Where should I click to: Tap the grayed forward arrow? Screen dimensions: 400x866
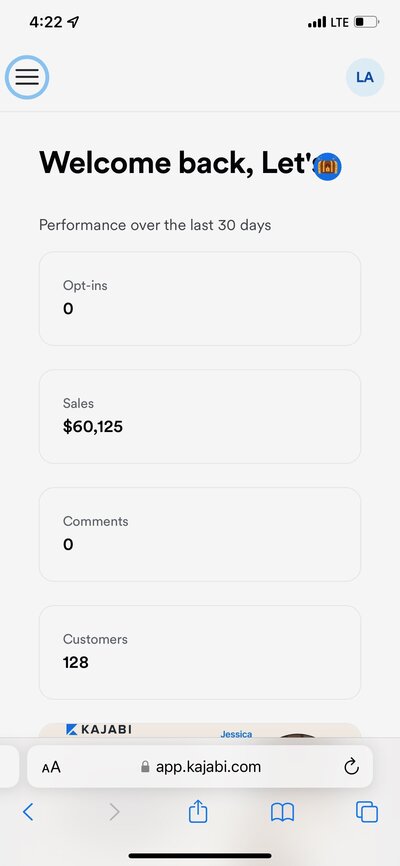pyautogui.click(x=114, y=812)
